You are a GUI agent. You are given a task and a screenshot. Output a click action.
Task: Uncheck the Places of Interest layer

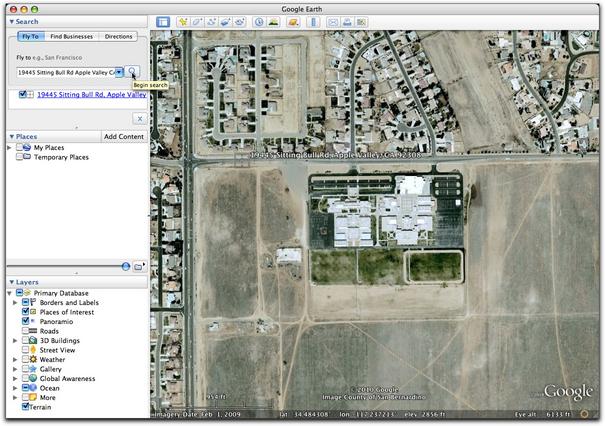tap(25, 312)
